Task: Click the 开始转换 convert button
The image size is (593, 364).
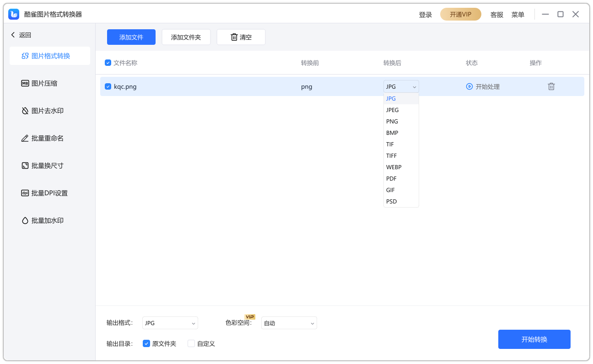Action: 534,339
